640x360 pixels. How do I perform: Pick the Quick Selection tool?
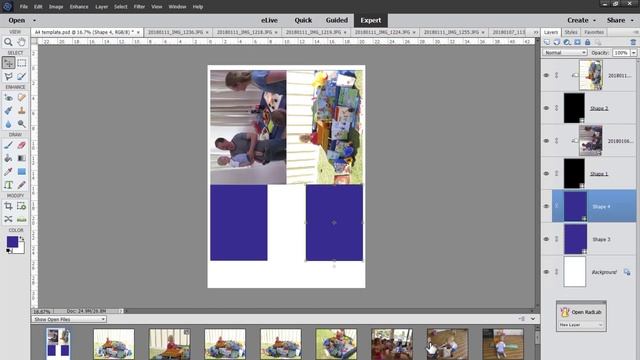pos(22,76)
